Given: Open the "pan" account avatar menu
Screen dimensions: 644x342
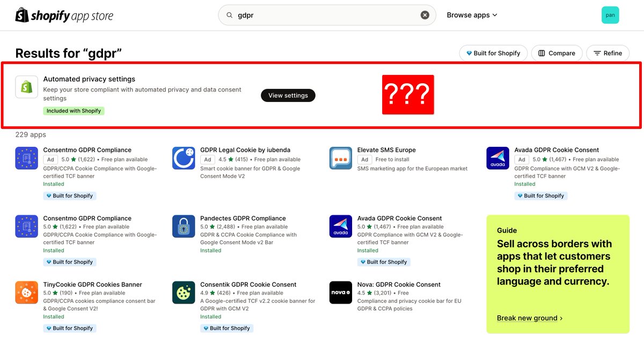Looking at the screenshot, I should (610, 15).
